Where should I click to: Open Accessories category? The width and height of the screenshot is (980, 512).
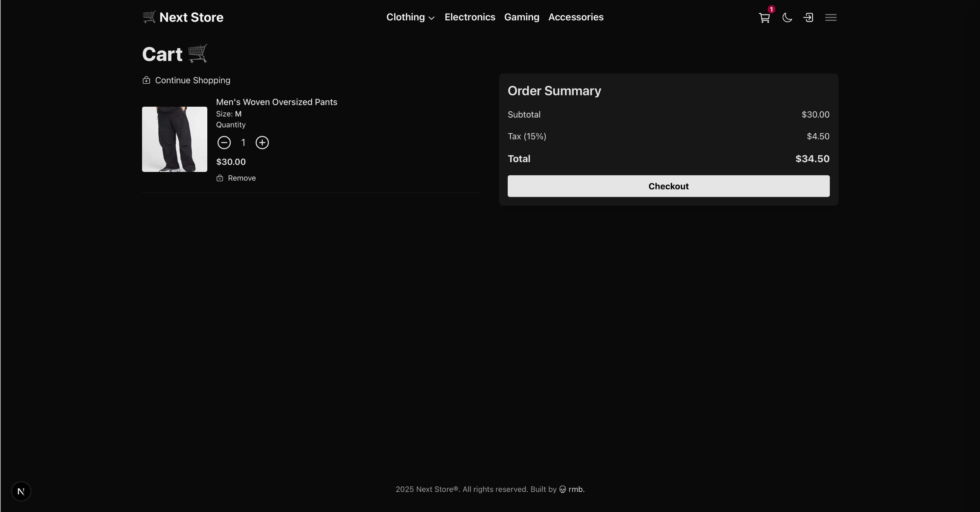[576, 17]
